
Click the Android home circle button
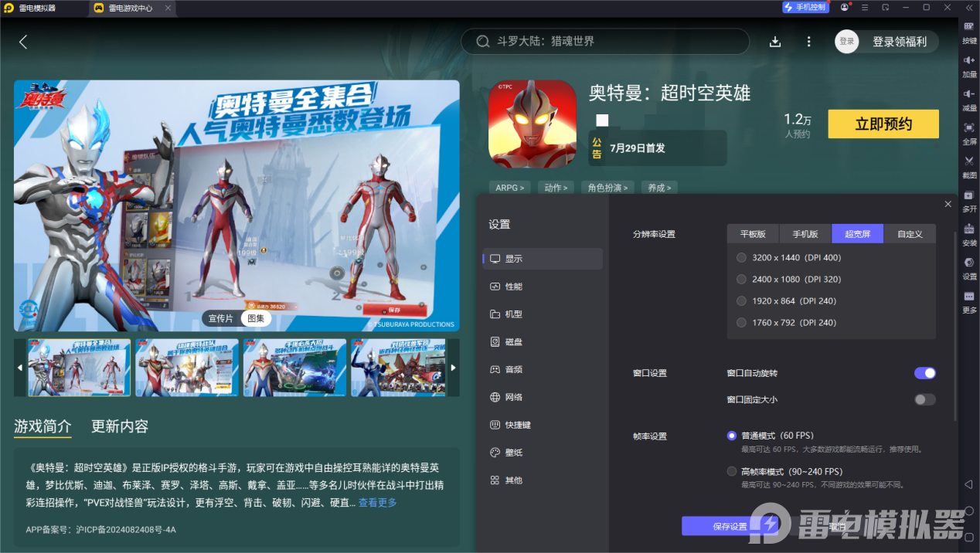click(x=968, y=511)
